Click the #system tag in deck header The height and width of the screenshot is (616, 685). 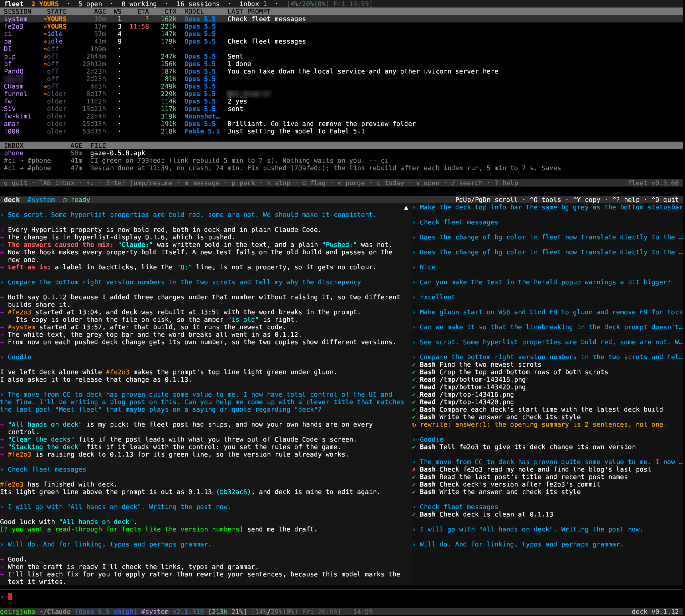point(41,200)
